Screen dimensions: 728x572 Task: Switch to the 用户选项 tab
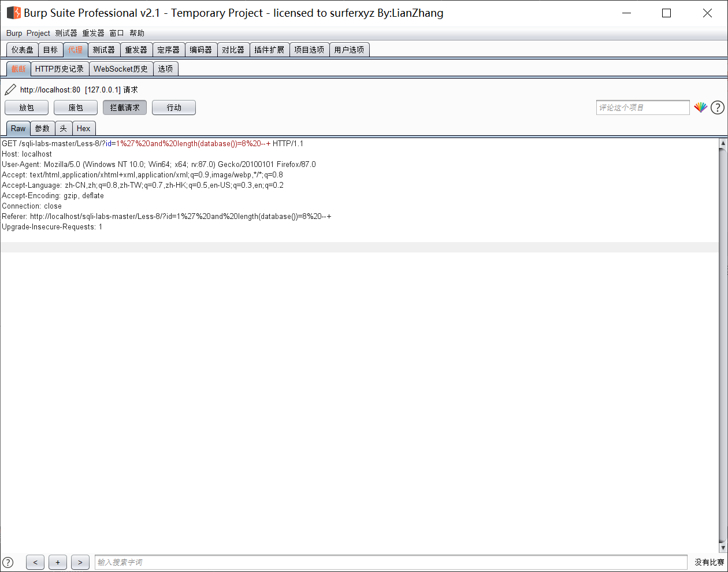(x=349, y=50)
